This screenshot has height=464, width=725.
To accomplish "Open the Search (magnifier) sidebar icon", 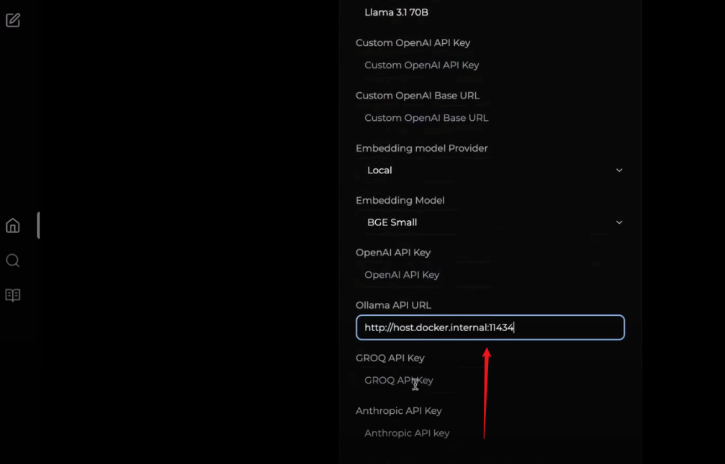I will tap(13, 261).
